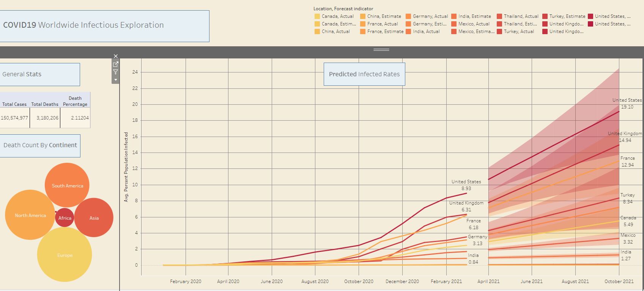
Task: Select the Turkey, Estimate legend swatch
Action: (x=545, y=16)
